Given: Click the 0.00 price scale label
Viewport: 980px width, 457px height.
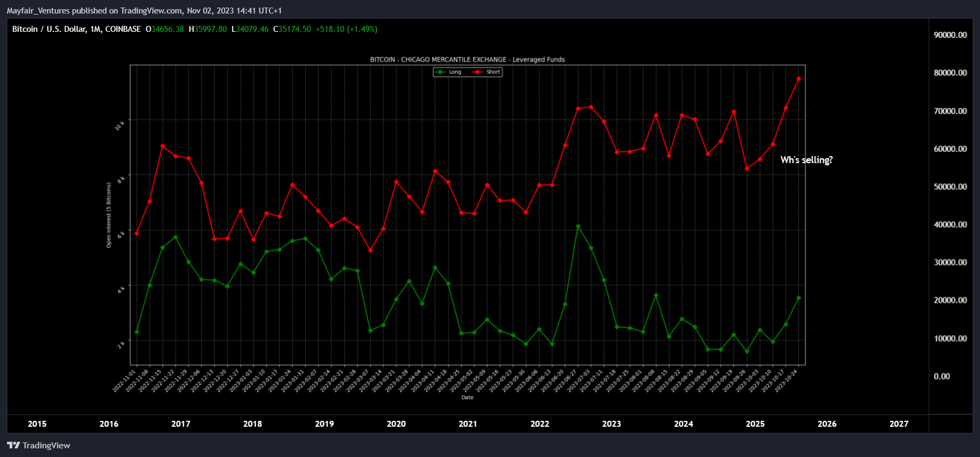Looking at the screenshot, I should tap(942, 377).
